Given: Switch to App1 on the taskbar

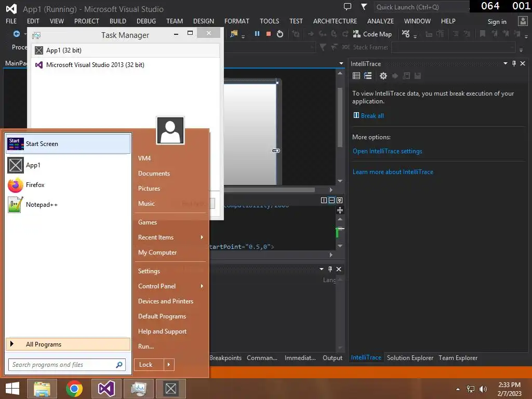Looking at the screenshot, I should (x=170, y=389).
